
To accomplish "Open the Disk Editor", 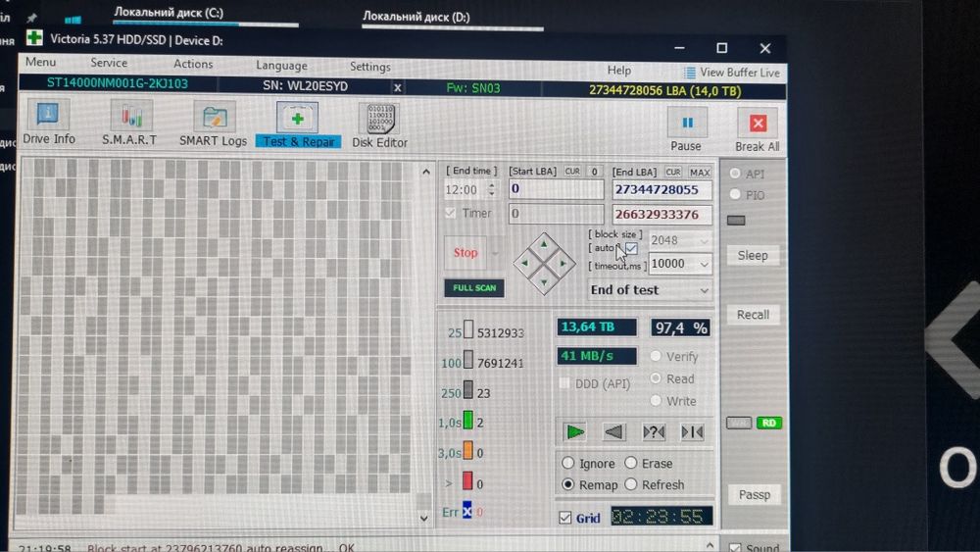I will [379, 126].
